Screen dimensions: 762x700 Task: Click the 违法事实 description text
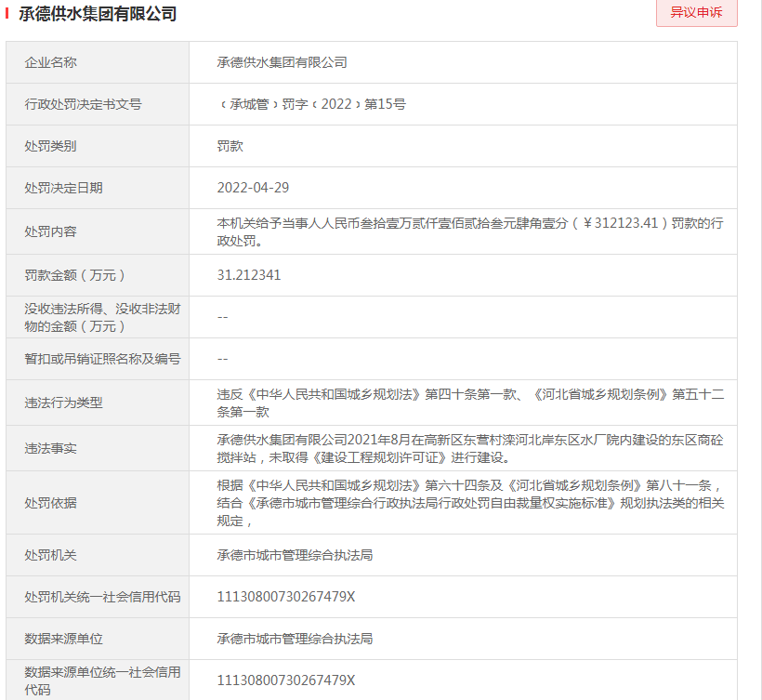[x=469, y=448]
